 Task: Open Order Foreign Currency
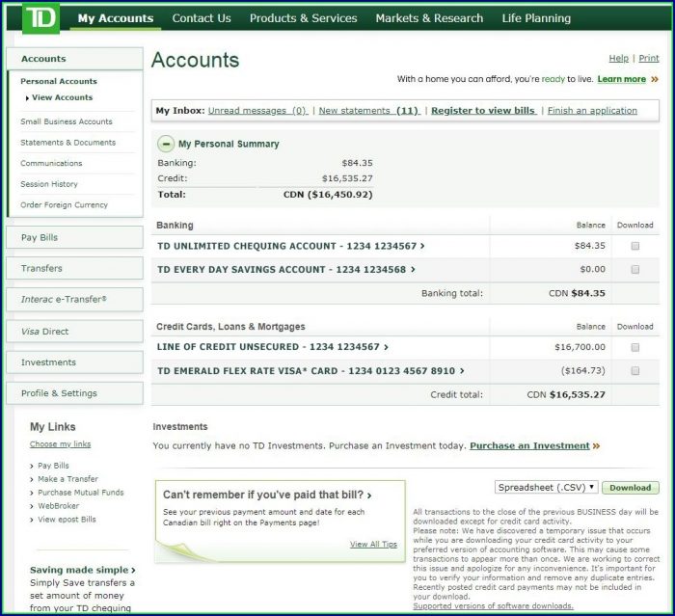coord(65,205)
